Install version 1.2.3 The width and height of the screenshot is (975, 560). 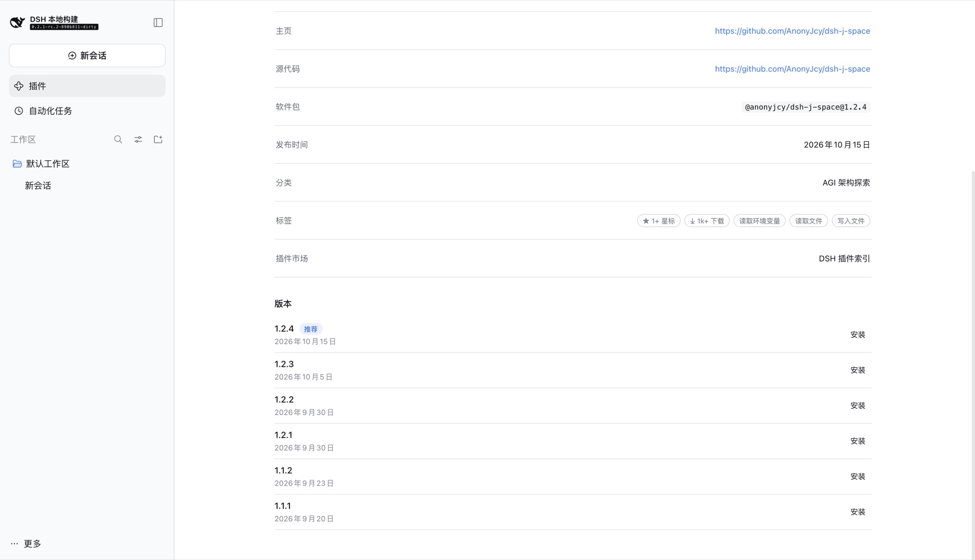(857, 370)
